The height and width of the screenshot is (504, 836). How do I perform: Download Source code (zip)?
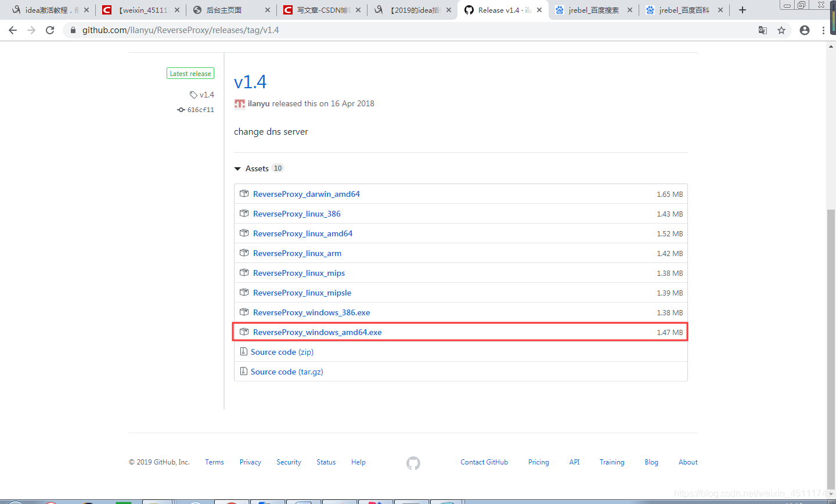click(282, 352)
